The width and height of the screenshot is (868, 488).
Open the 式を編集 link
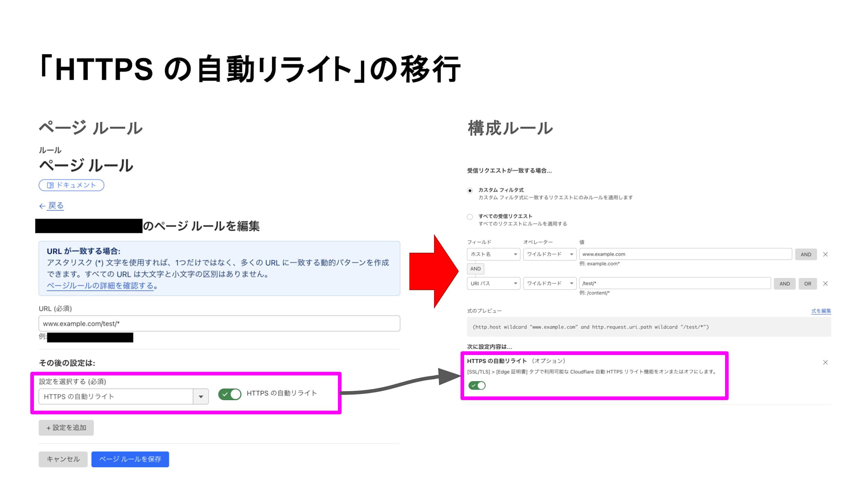[x=821, y=311]
